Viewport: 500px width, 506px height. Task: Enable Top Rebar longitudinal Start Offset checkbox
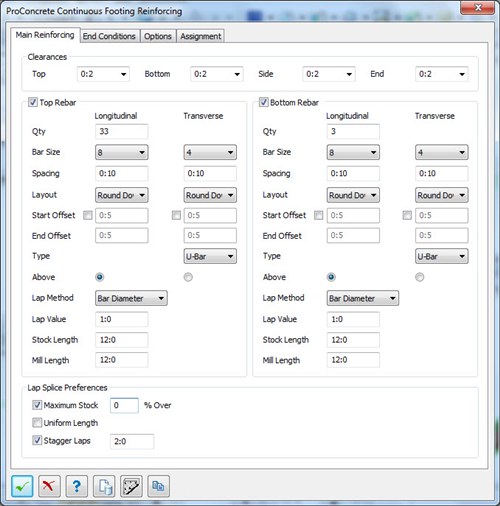[88, 215]
